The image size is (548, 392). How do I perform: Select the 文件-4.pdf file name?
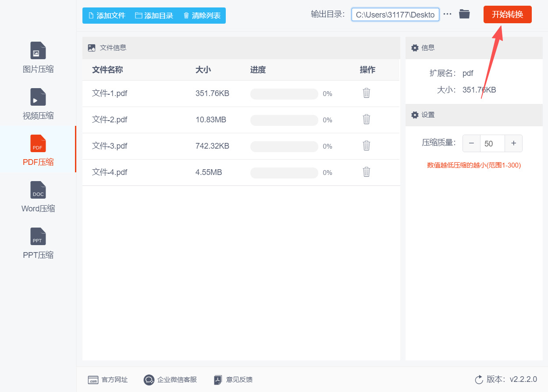coord(110,172)
